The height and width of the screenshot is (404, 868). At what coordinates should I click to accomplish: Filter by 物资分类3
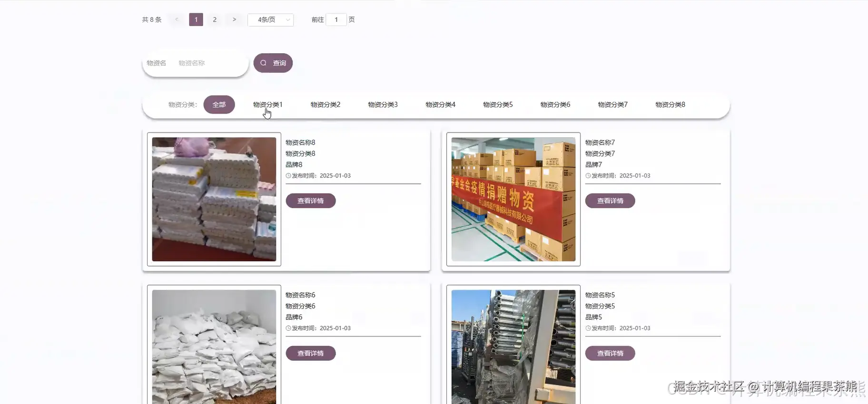[x=383, y=105]
